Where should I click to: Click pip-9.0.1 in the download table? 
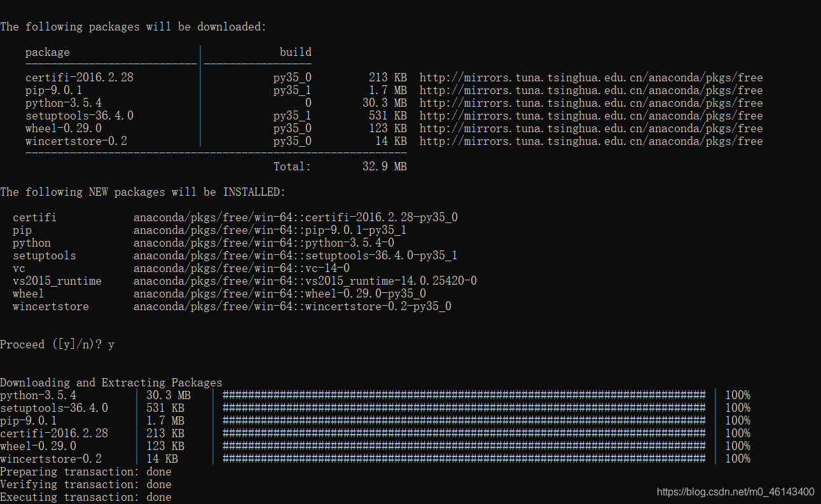coord(54,90)
